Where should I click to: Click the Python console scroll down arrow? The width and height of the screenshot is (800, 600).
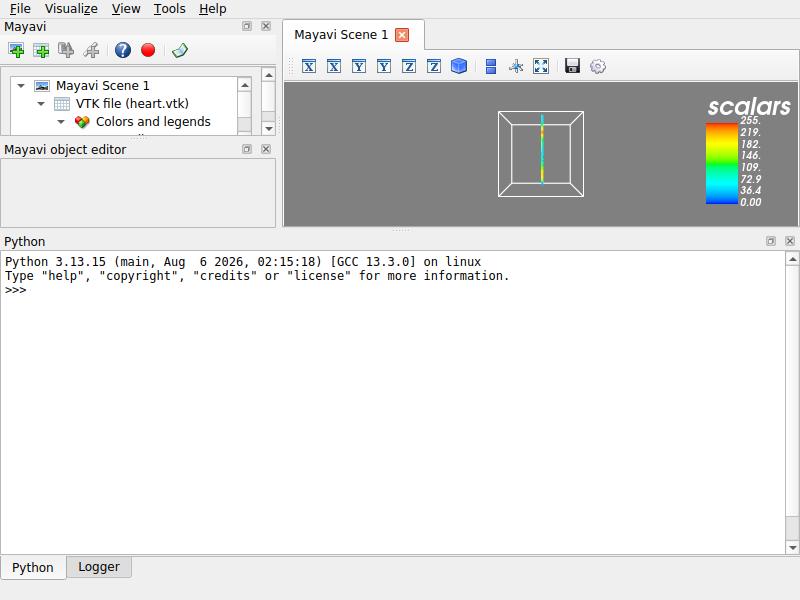pos(792,547)
